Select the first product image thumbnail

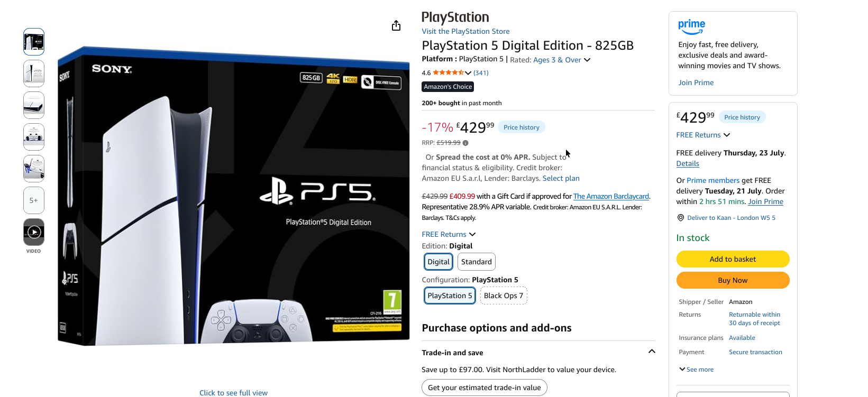point(34,42)
